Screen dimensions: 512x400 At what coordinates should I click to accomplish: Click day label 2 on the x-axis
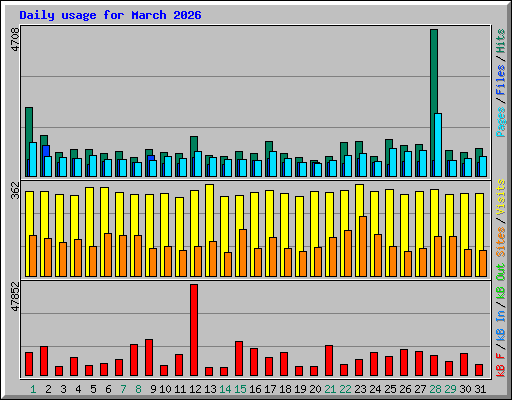[48, 389]
